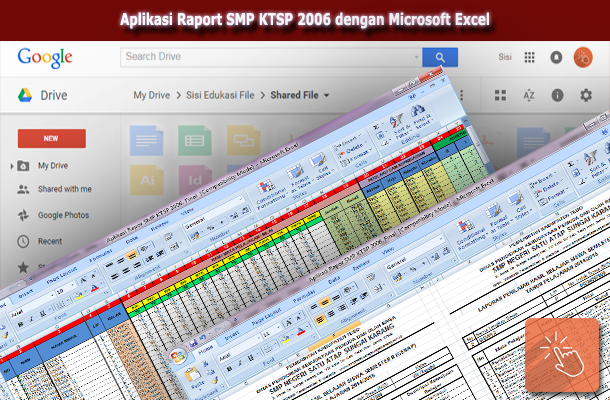Open Drive more options vertical dots
The image size is (610, 400).
(461, 95)
